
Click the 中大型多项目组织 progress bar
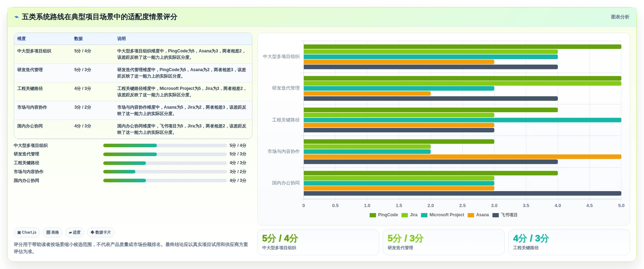coord(165,145)
